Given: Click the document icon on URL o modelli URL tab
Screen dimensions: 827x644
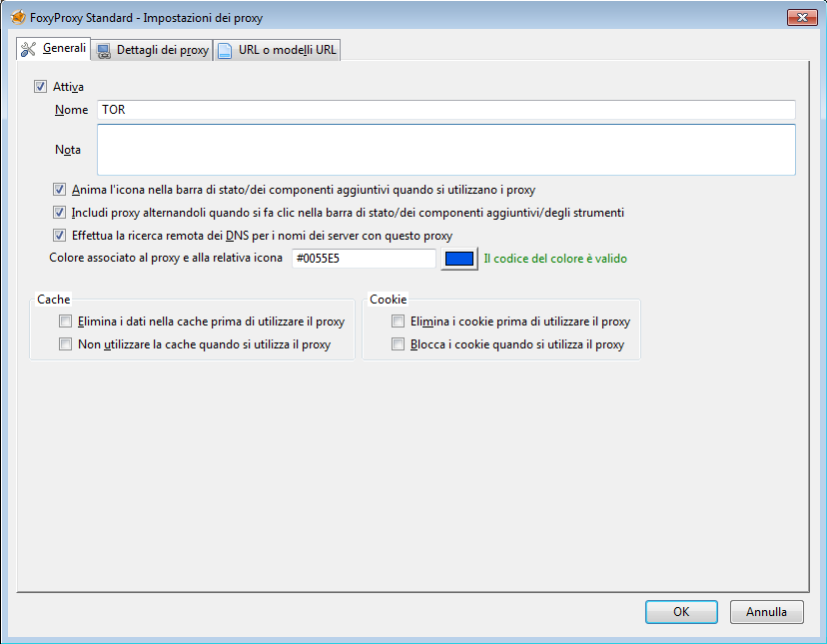Looking at the screenshot, I should tap(225, 51).
